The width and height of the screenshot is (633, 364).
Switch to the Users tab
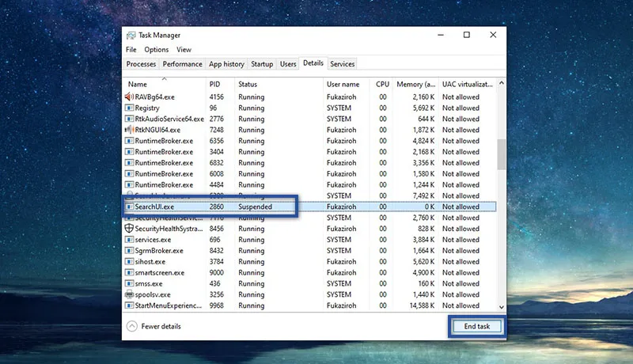click(288, 64)
